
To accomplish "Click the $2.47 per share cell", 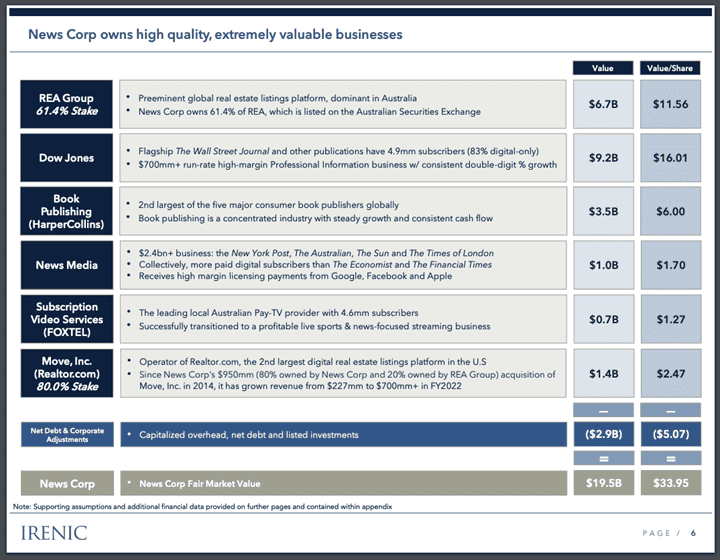I will (x=671, y=373).
